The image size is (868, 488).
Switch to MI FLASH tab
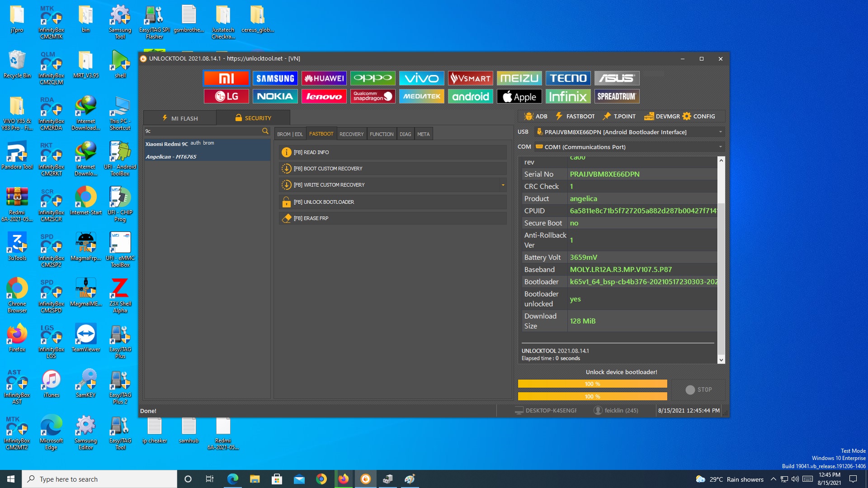(x=180, y=118)
